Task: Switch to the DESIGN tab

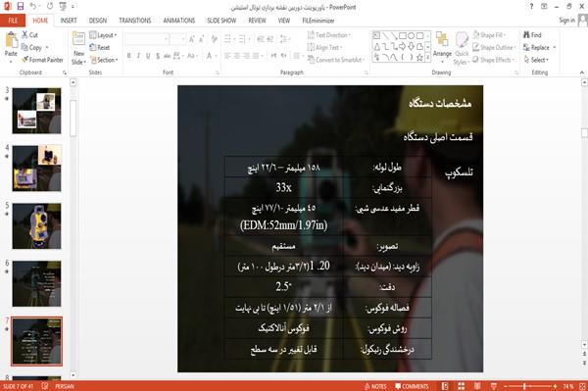Action: click(x=98, y=21)
